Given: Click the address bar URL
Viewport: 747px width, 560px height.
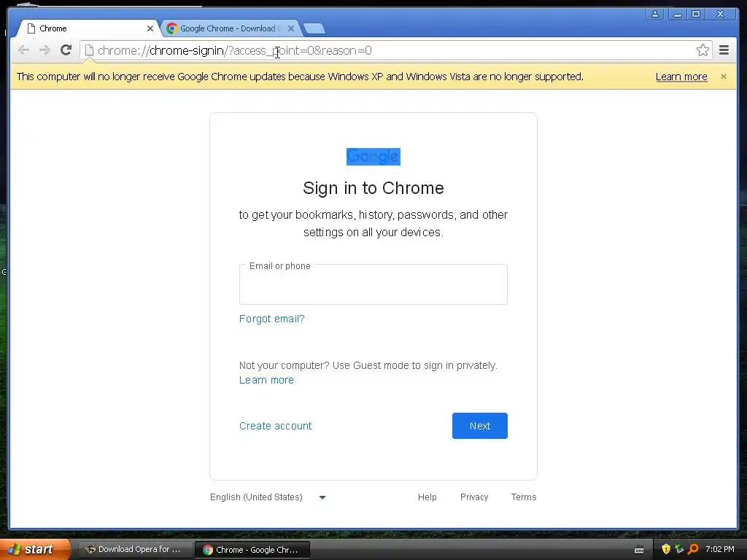Looking at the screenshot, I should 234,50.
